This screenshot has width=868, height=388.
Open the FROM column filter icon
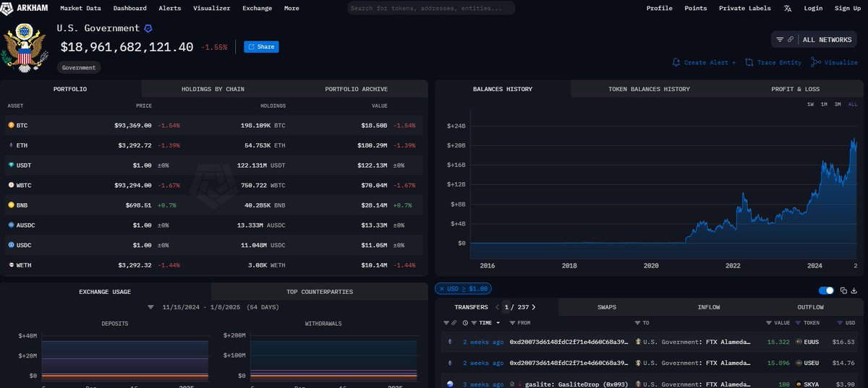512,323
